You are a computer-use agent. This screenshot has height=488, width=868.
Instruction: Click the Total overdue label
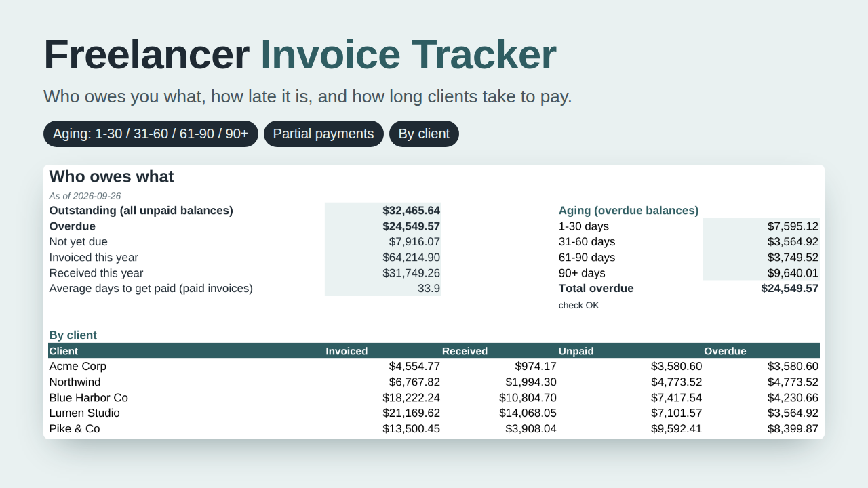coord(596,289)
